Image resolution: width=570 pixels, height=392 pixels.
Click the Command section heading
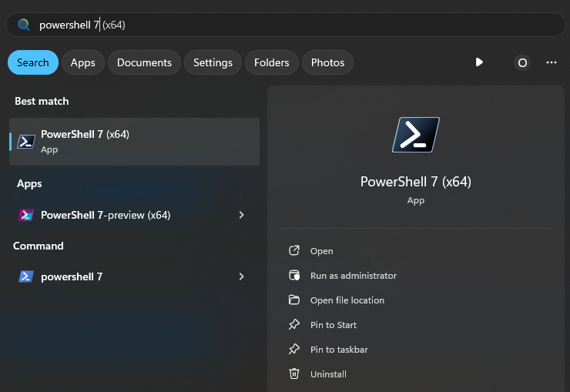[39, 246]
